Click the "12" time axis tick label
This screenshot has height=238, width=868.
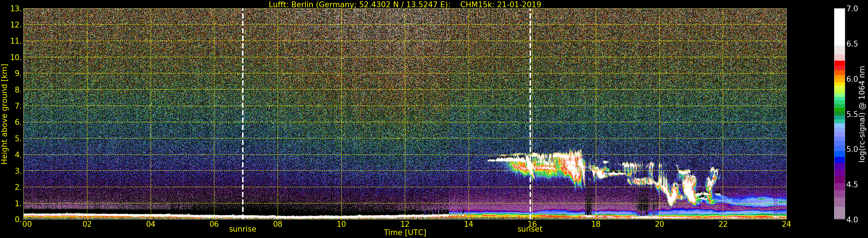point(405,224)
